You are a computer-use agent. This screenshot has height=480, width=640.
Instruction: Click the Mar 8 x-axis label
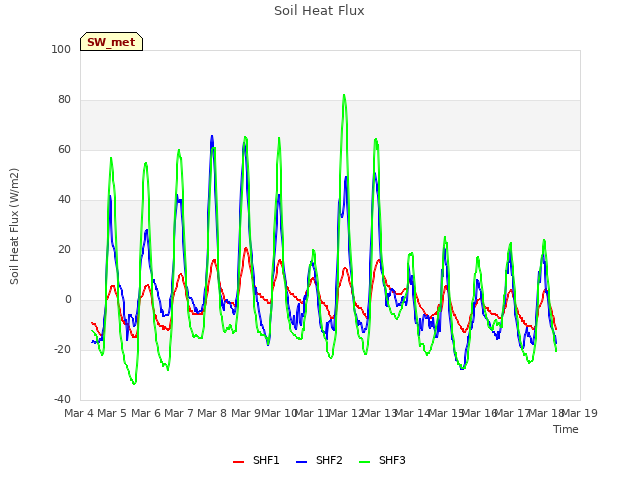point(212,413)
